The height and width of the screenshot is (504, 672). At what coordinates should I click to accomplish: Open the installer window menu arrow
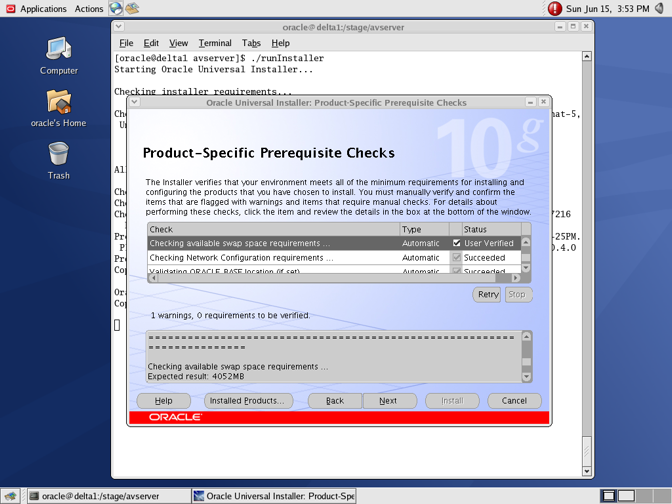point(134,102)
